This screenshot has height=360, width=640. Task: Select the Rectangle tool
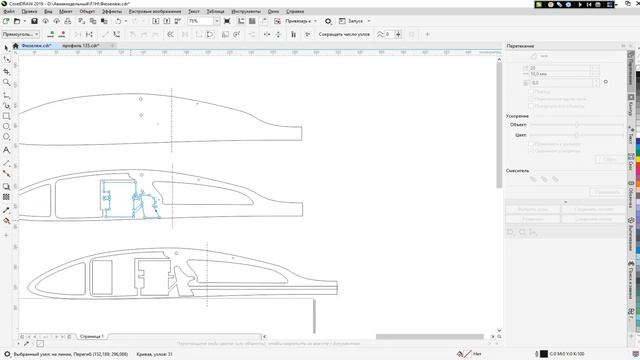(x=6, y=116)
